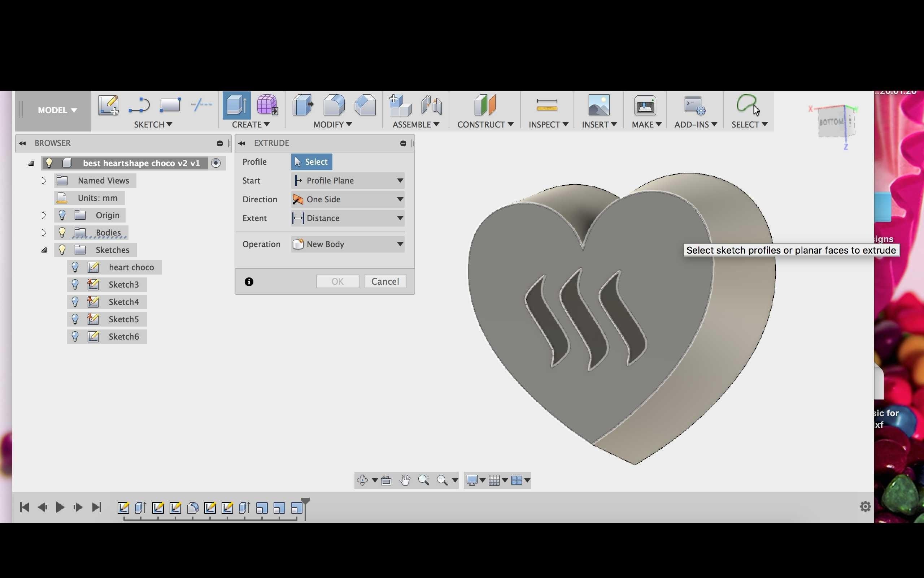Screen dimensions: 924x578
Task: Open Display Settings monitor icon
Action: 472,480
